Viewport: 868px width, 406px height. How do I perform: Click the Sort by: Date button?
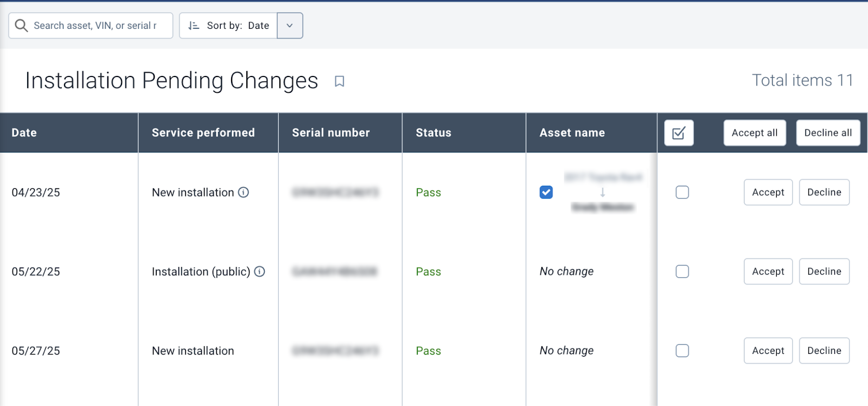(x=229, y=26)
